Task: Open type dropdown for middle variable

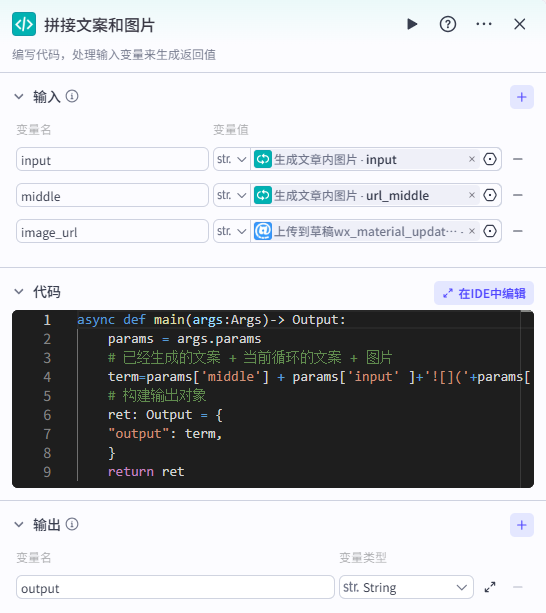Action: [x=231, y=195]
